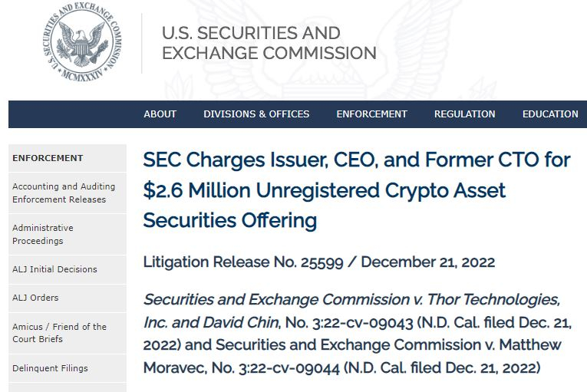Select Enforcement in the top navigation bar
This screenshot has height=392, width=587.
point(371,114)
